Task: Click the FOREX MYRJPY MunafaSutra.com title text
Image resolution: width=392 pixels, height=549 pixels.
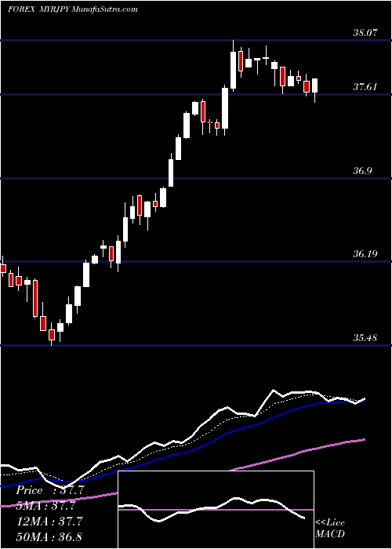Action: point(73,9)
